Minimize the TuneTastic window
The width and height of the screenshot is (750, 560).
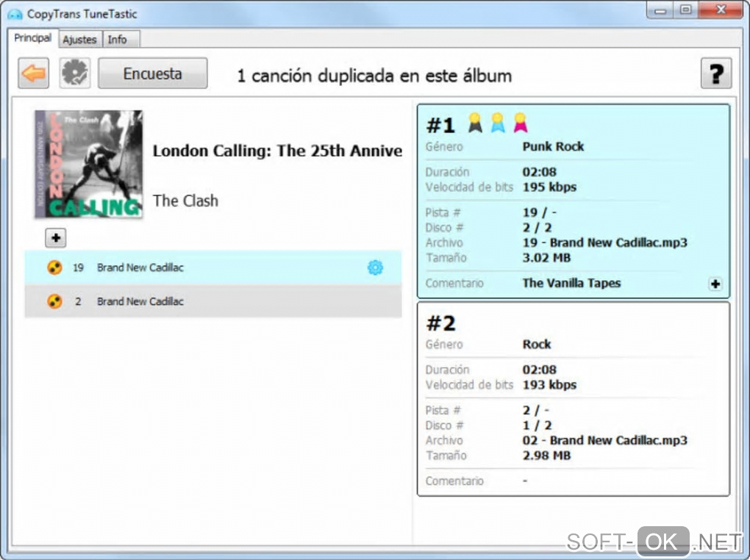pyautogui.click(x=660, y=10)
